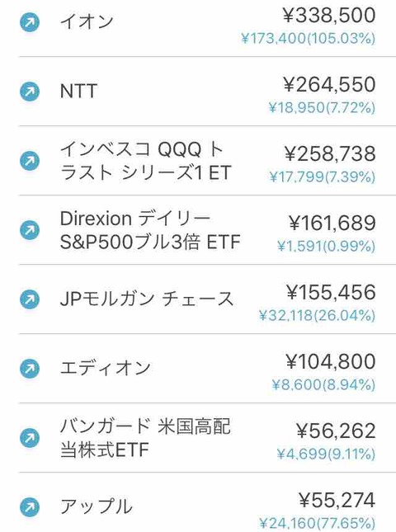Open the NTT holding name
The image size is (396, 532).
pos(78,91)
